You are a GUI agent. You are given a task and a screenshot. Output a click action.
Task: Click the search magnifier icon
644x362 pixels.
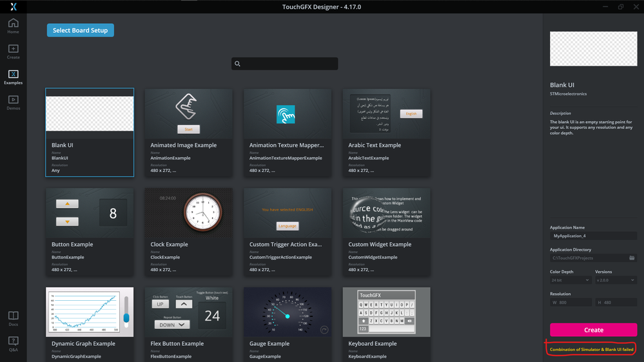pos(237,64)
